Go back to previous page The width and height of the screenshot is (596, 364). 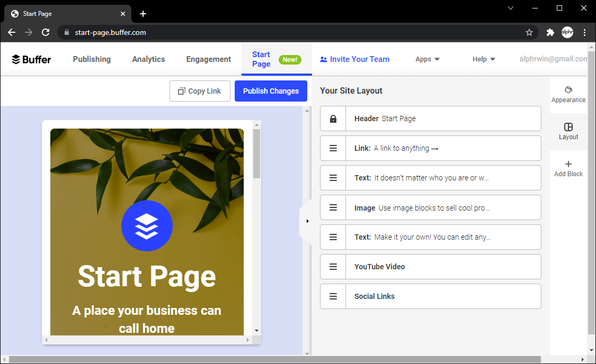pyautogui.click(x=12, y=33)
